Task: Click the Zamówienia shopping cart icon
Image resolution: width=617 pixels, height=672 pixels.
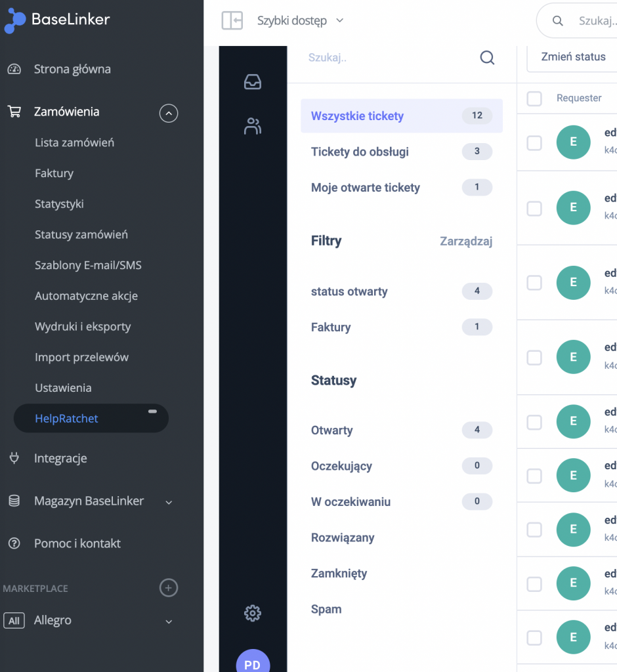Action: pyautogui.click(x=14, y=112)
